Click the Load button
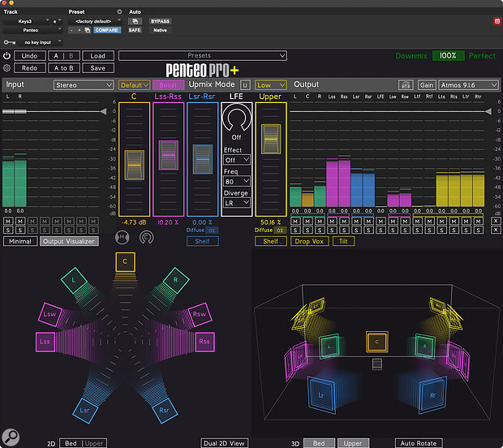The height and width of the screenshot is (448, 503). click(98, 56)
